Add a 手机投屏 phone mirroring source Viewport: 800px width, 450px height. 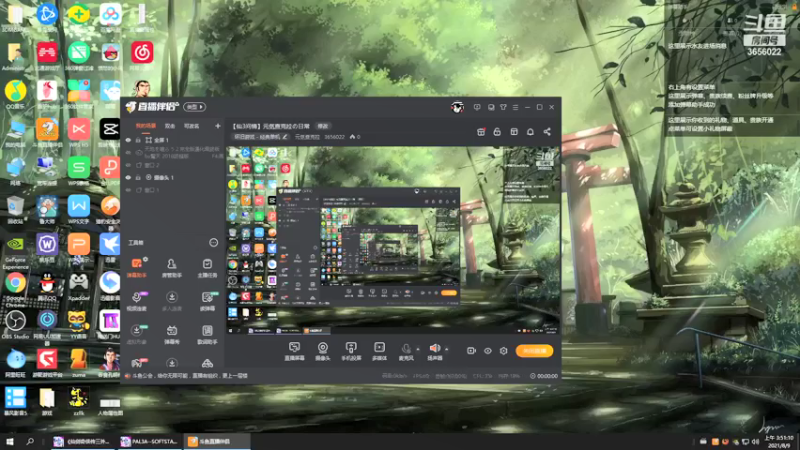click(351, 351)
